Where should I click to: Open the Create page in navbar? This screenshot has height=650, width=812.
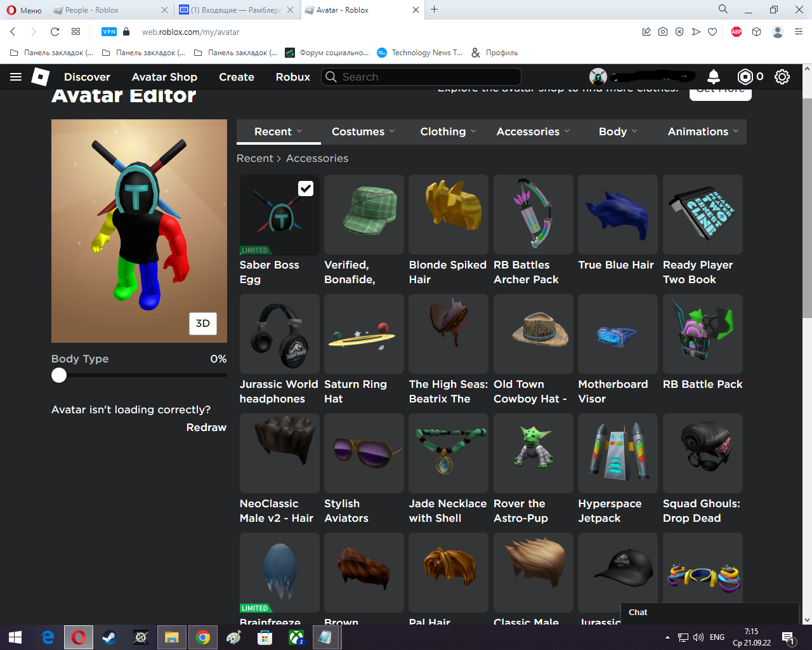237,77
